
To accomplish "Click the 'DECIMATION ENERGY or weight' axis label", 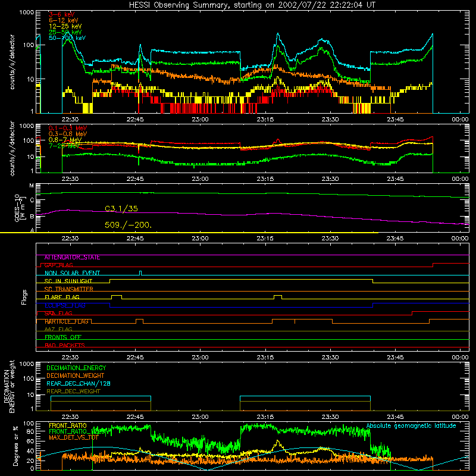I will point(9,386).
